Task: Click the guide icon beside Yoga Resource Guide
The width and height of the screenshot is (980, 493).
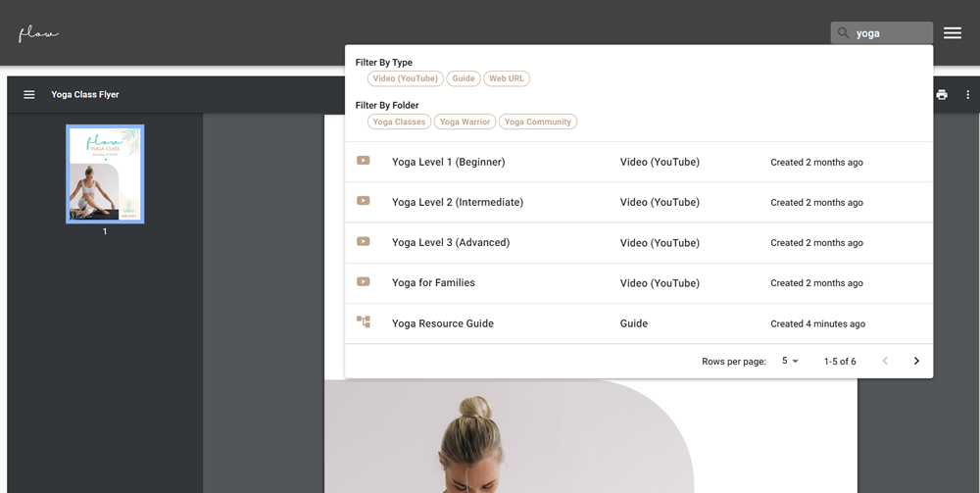Action: click(364, 322)
